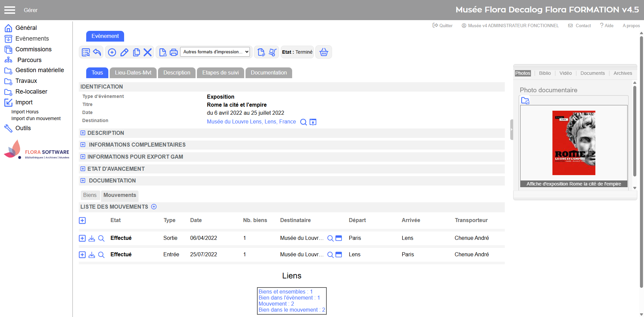
Task: Click the printer icon in toolbar
Action: point(174,52)
